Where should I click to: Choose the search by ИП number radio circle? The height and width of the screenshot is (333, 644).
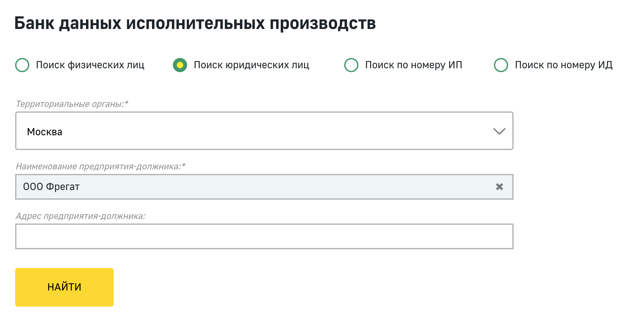351,65
